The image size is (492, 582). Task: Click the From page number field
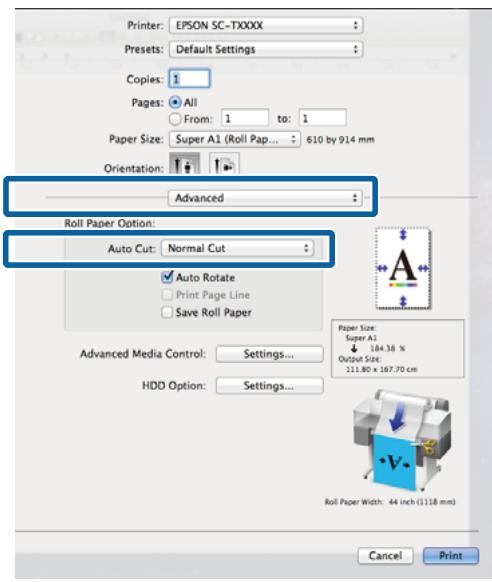(245, 119)
